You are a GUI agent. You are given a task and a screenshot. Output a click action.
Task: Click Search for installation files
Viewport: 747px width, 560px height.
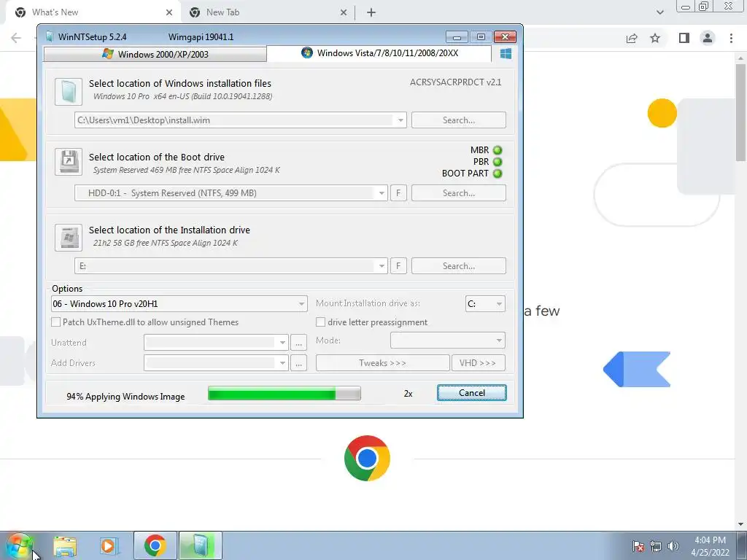pyautogui.click(x=458, y=120)
